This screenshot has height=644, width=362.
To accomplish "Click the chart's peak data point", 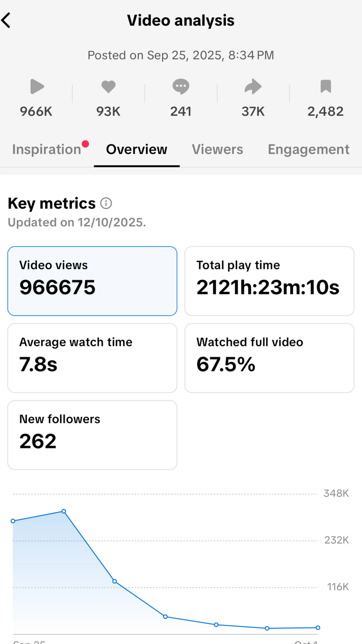I will pos(64,511).
